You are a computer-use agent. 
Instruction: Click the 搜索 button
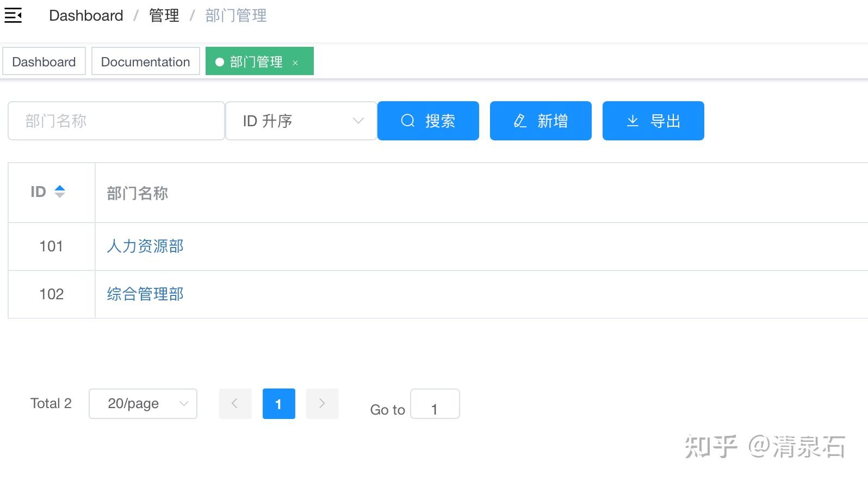pos(428,121)
